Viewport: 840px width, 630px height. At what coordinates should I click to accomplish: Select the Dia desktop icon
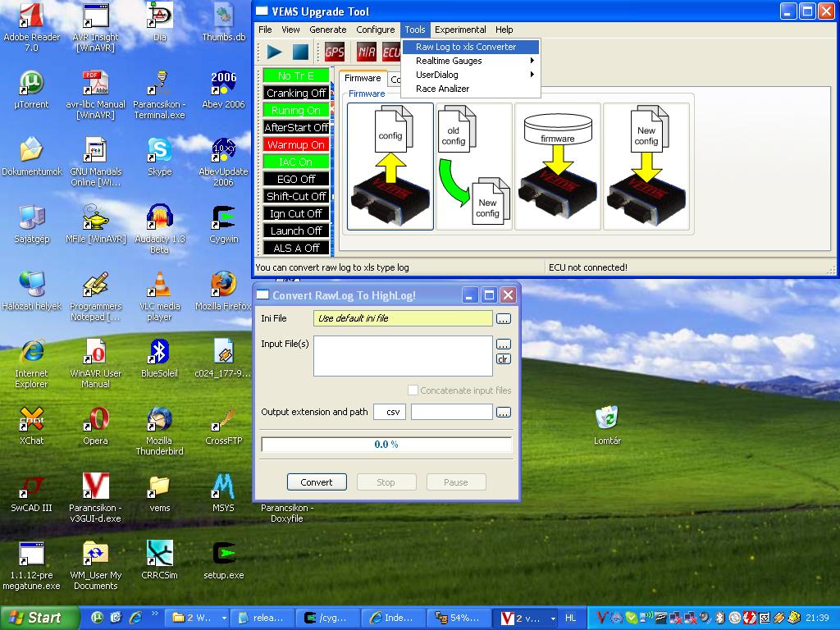(160, 22)
